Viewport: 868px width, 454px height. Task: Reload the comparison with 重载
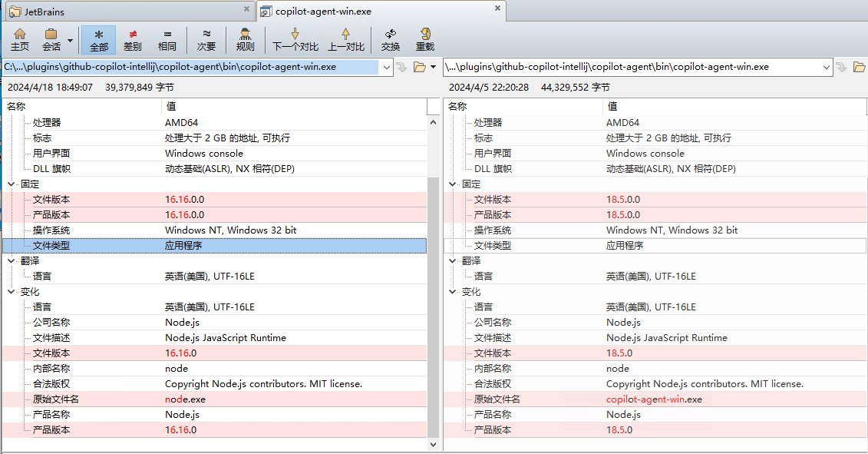tap(425, 40)
